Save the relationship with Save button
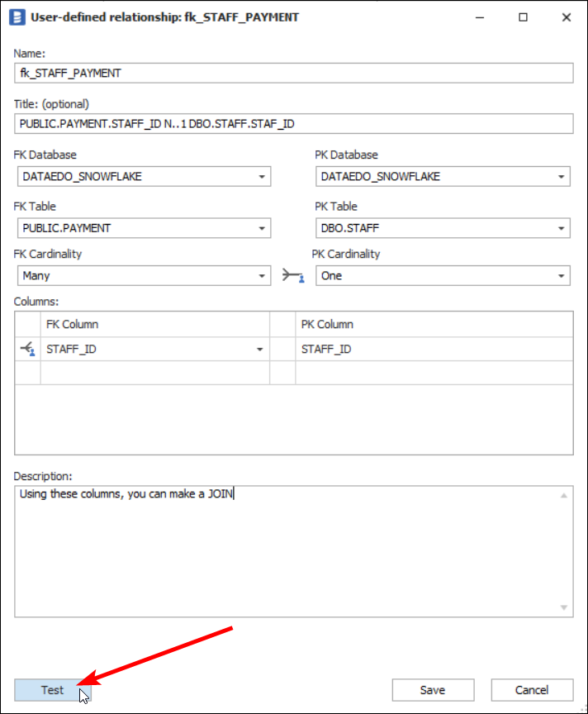The height and width of the screenshot is (714, 588). pos(433,690)
